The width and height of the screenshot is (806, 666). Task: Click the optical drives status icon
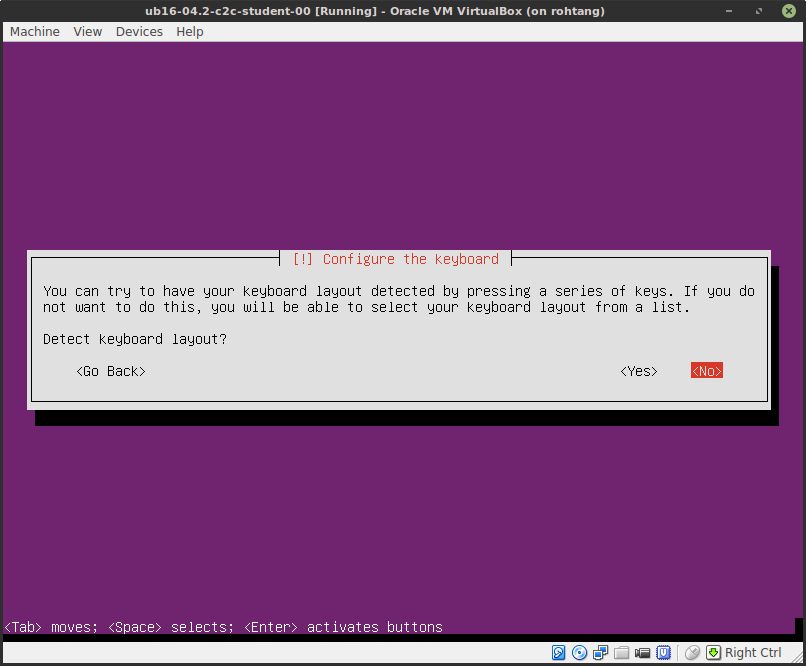[580, 652]
